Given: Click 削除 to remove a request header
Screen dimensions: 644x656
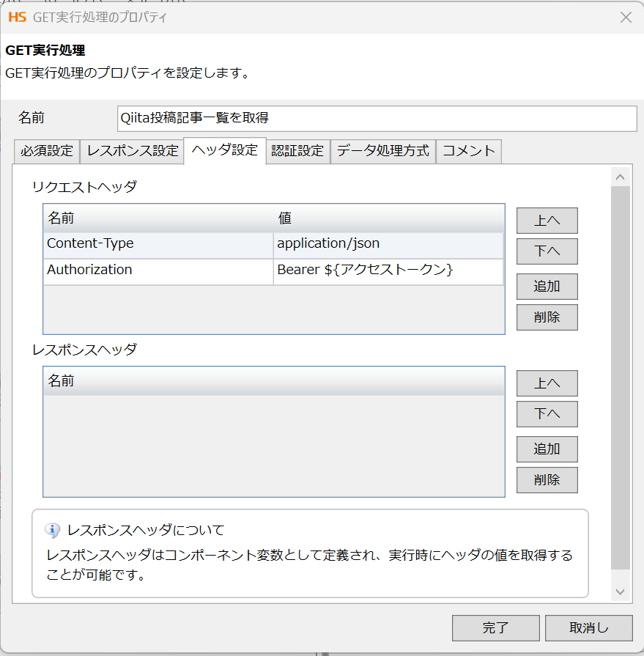Looking at the screenshot, I should click(547, 317).
